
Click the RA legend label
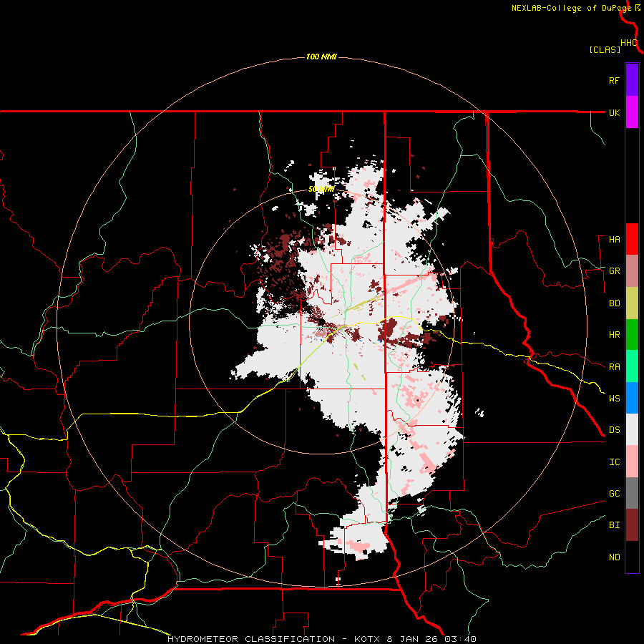click(614, 367)
